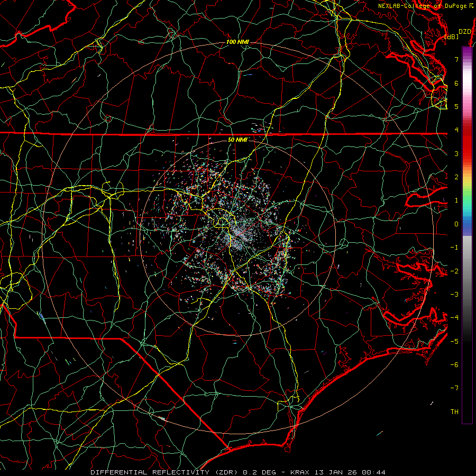Click the -6 value on color scale
The image size is (476, 476).
pyautogui.click(x=454, y=364)
